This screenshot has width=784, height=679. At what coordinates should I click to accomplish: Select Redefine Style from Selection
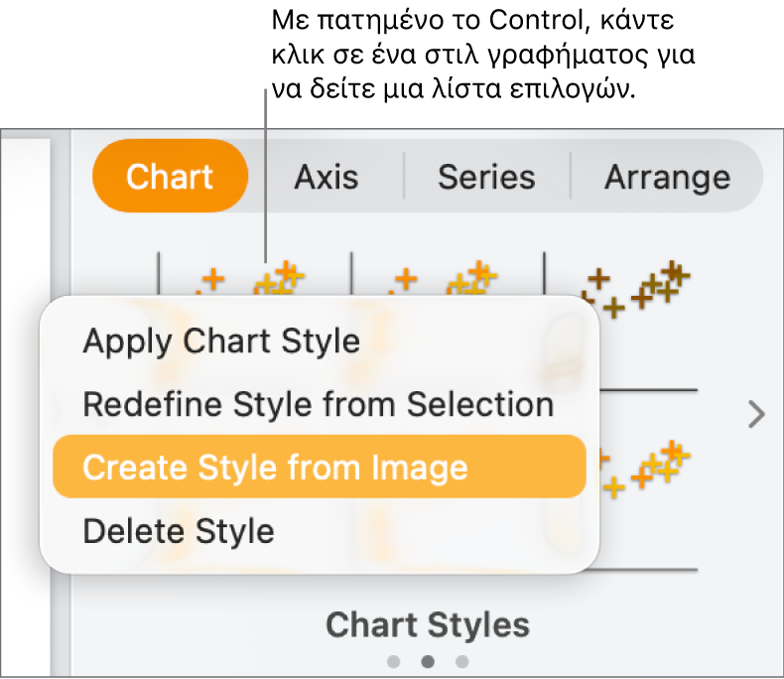click(x=318, y=404)
